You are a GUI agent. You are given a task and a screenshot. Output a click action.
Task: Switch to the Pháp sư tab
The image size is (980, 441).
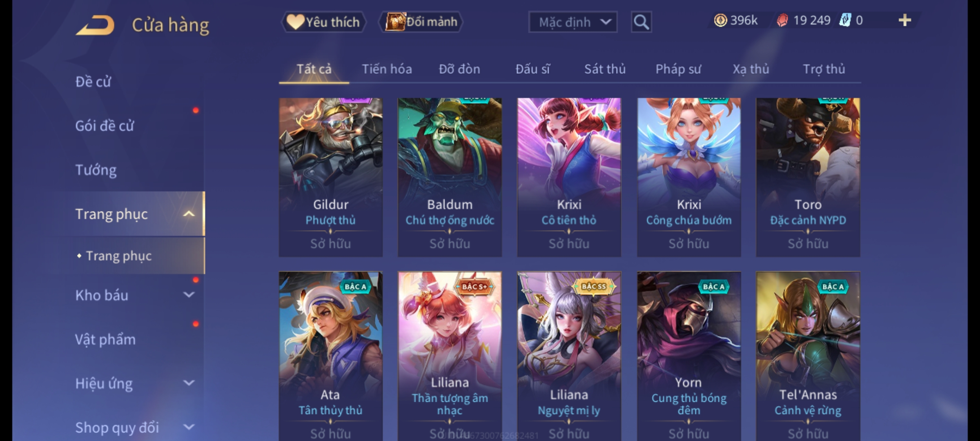(x=678, y=69)
